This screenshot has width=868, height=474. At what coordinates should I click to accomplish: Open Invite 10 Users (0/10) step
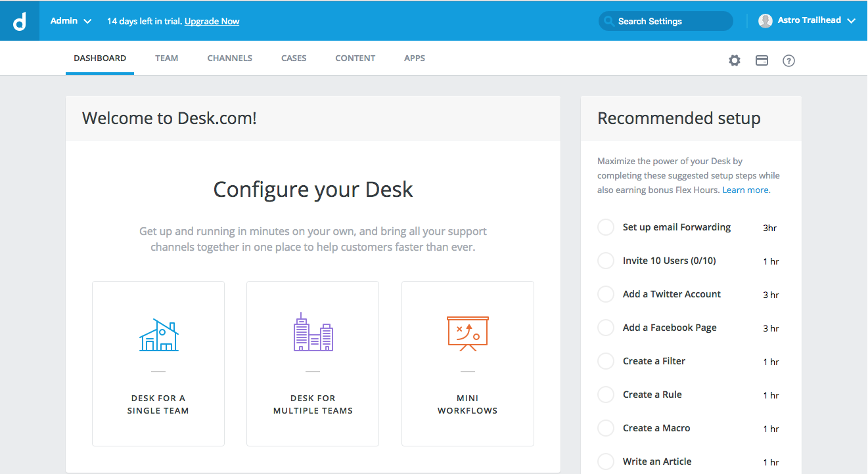tap(670, 261)
